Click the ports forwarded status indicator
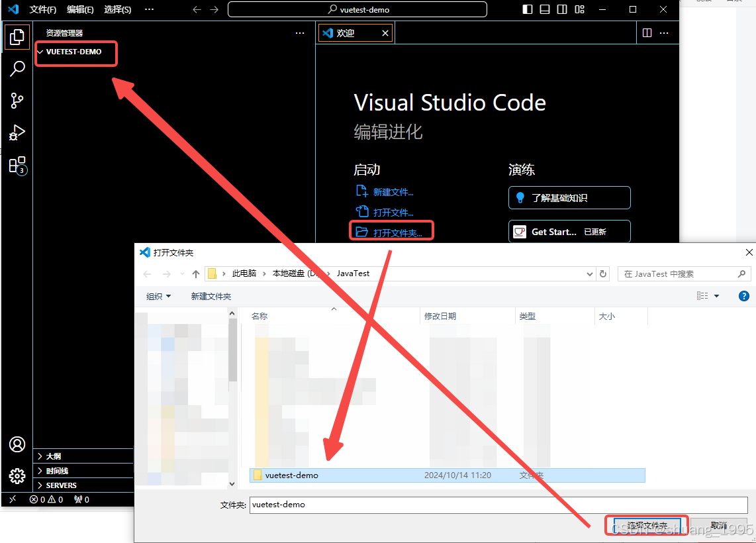The height and width of the screenshot is (543, 756). click(82, 499)
